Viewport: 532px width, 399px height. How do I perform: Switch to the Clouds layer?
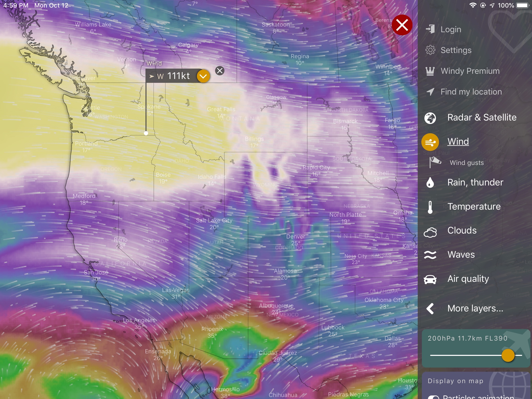coord(462,231)
